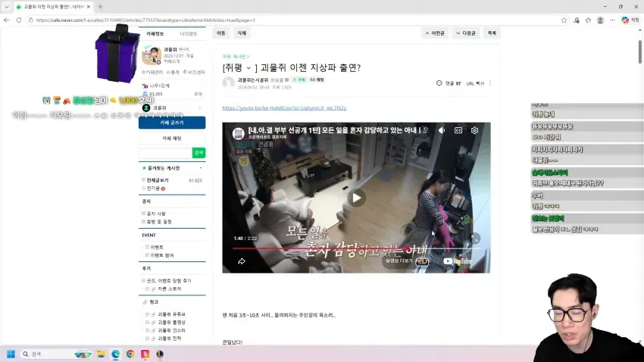This screenshot has width=644, height=362.
Task: Mute the video using the speaker icon
Action: click(442, 130)
